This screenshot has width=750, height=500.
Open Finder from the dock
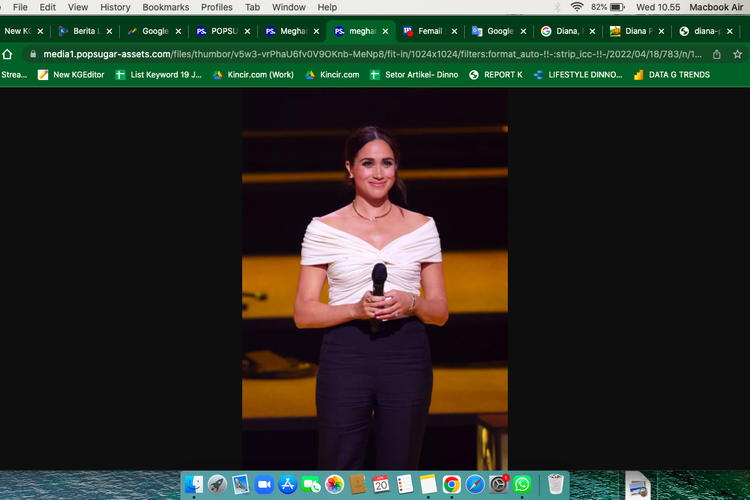tap(194, 484)
